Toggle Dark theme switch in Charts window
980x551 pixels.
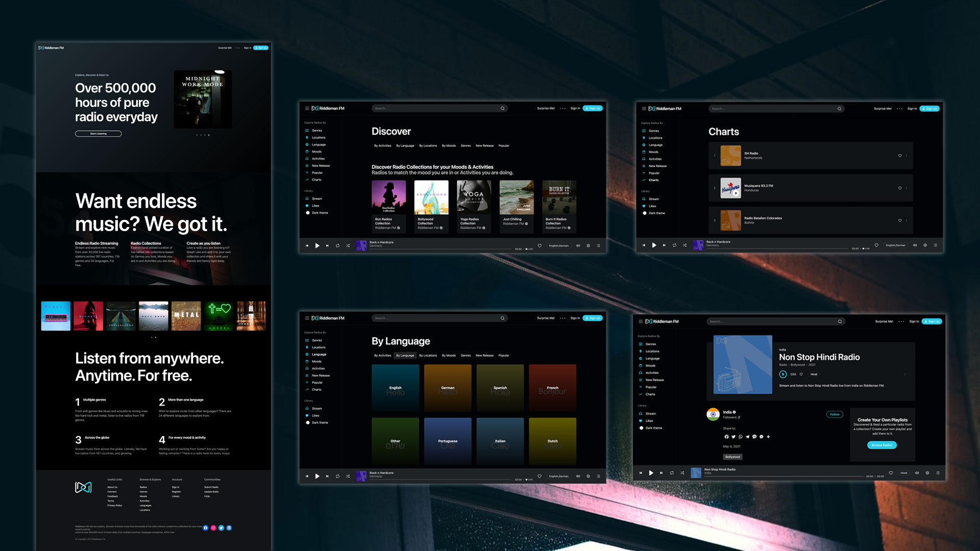(645, 213)
